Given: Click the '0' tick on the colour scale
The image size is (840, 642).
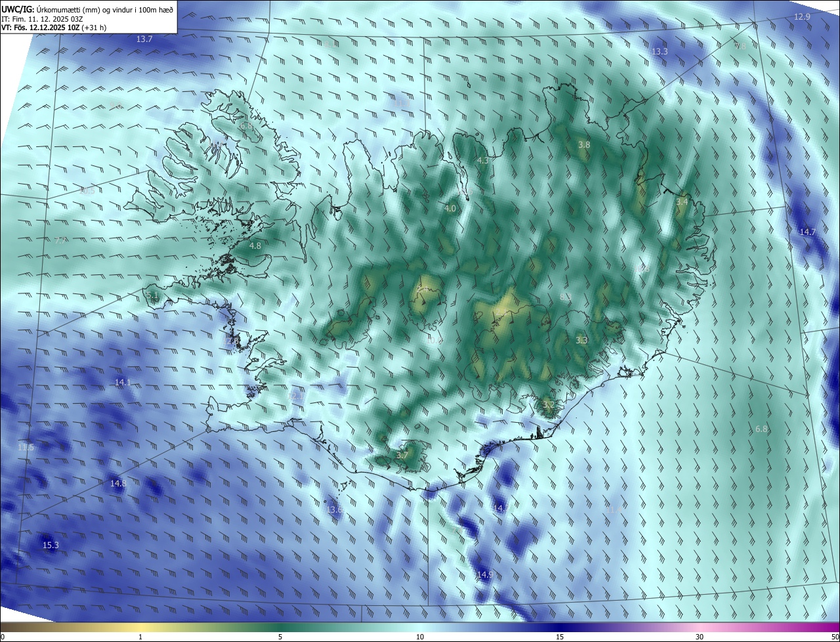Looking at the screenshot, I should [x=3, y=637].
